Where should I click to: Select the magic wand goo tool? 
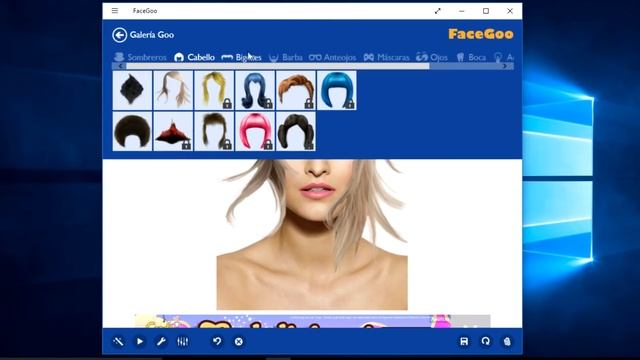(118, 341)
